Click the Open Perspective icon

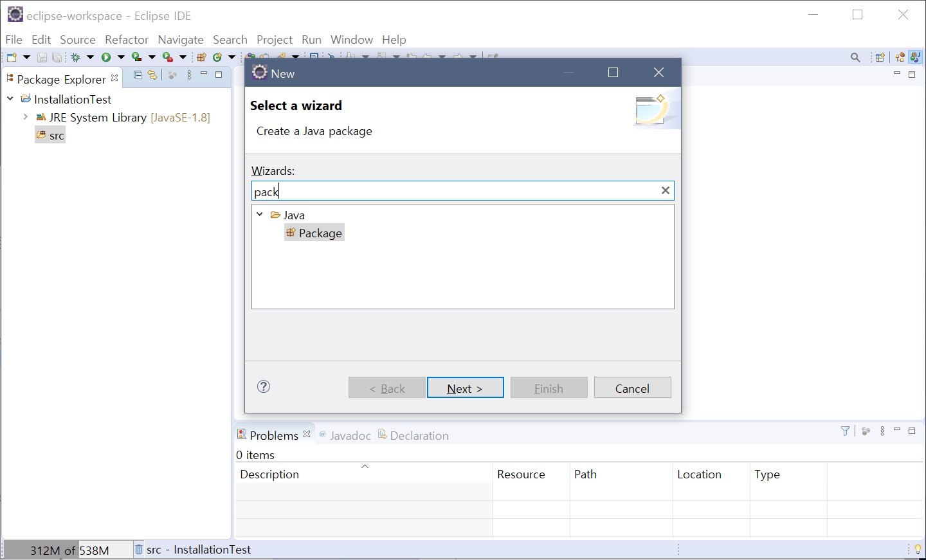(880, 57)
